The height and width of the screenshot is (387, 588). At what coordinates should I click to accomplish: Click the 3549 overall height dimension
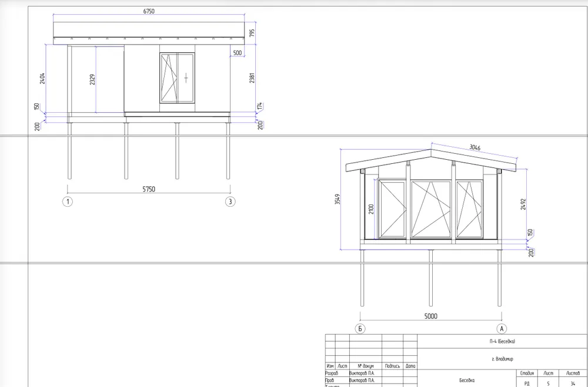pos(338,199)
